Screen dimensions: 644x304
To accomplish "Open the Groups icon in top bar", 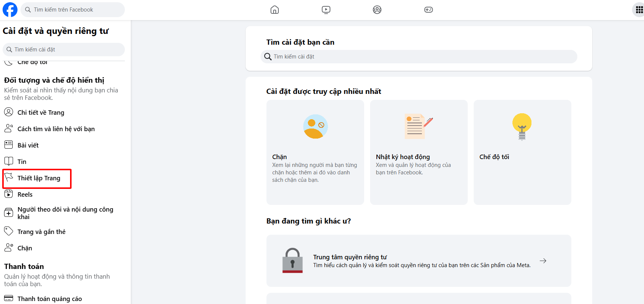I will 377,10.
